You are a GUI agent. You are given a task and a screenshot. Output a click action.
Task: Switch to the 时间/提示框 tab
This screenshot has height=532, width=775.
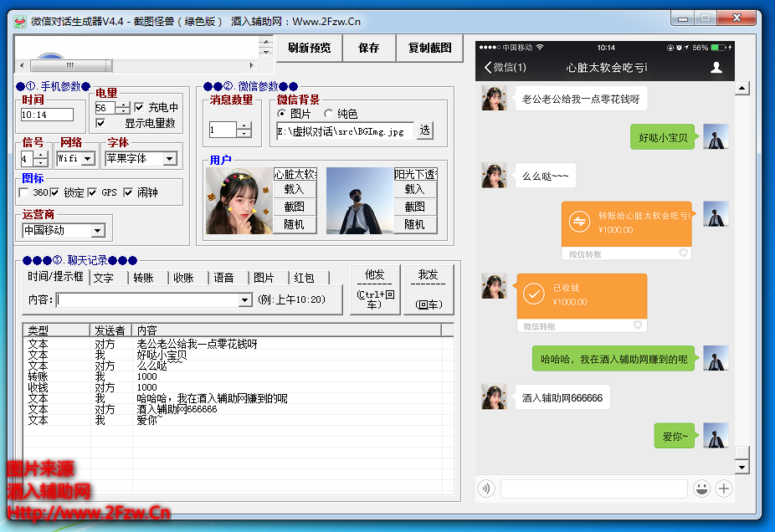55,277
